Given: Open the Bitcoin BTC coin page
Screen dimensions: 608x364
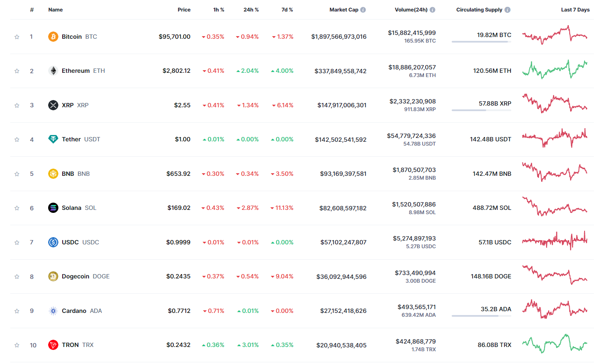Looking at the screenshot, I should [x=79, y=37].
